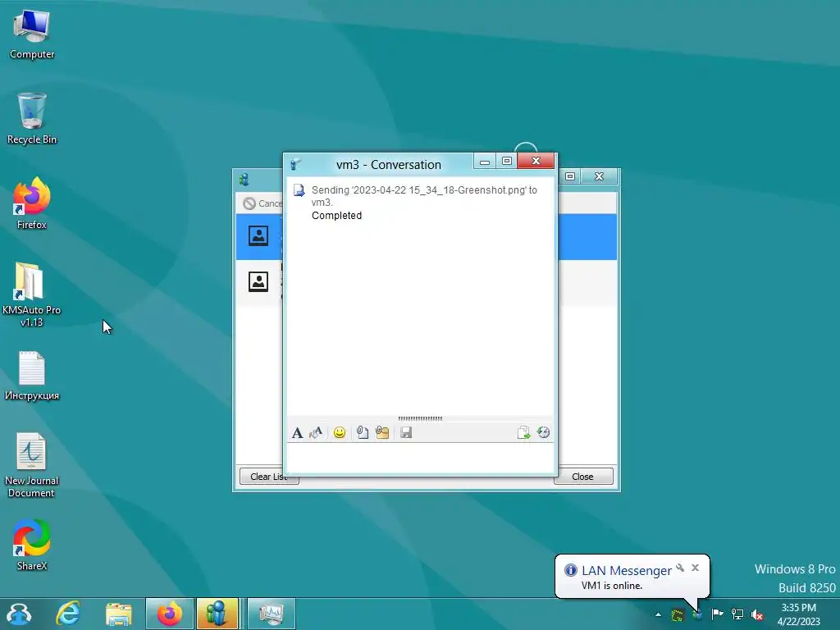Open Internet Explorer from the taskbar
Viewport: 840px width, 630px height.
pyautogui.click(x=68, y=614)
